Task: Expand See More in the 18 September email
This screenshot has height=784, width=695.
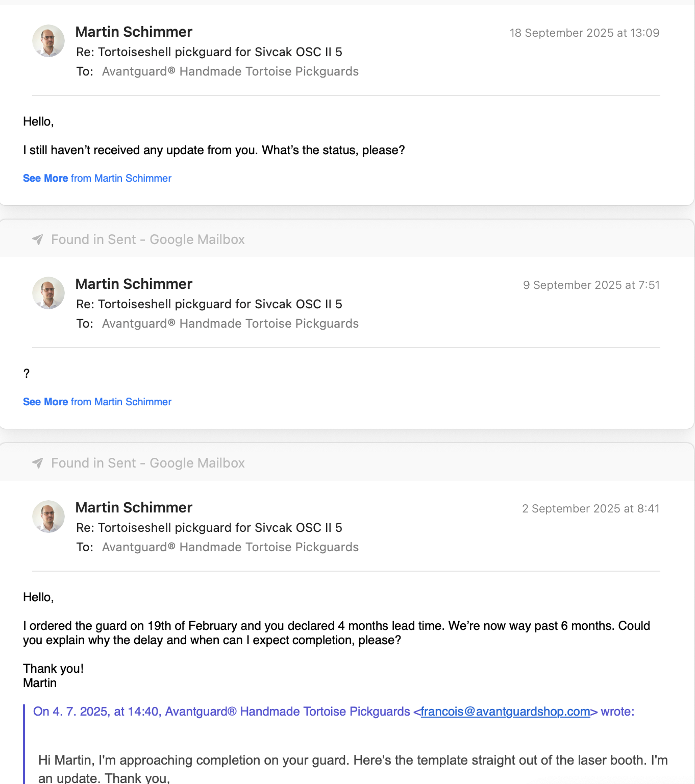Action: click(45, 178)
